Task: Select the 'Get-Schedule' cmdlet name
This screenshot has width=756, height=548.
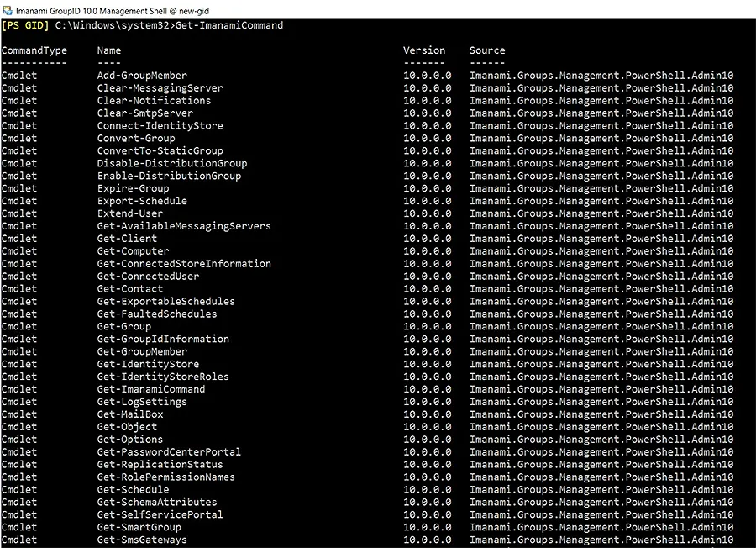Action: [133, 489]
